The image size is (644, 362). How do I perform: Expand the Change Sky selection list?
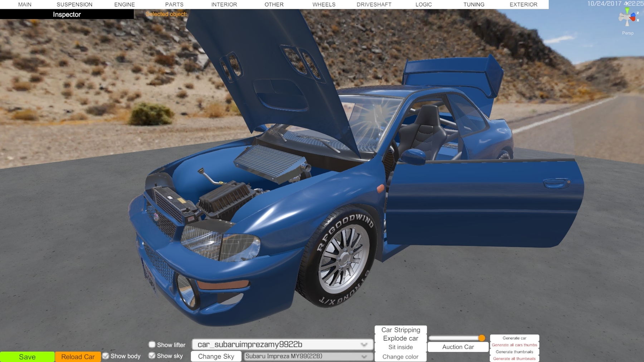216,356
